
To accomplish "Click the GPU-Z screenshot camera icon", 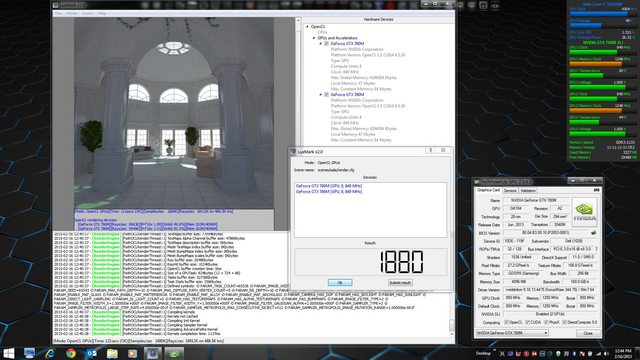I will 596,190.
